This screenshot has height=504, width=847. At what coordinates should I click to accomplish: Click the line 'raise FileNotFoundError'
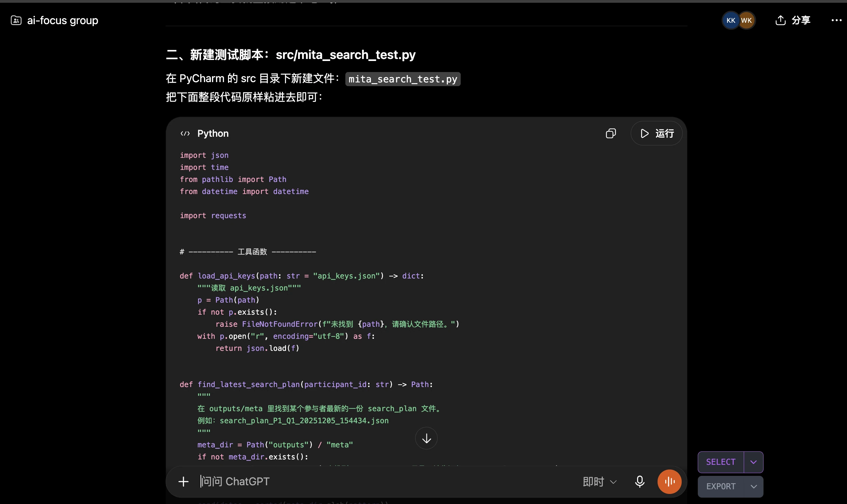point(337,324)
